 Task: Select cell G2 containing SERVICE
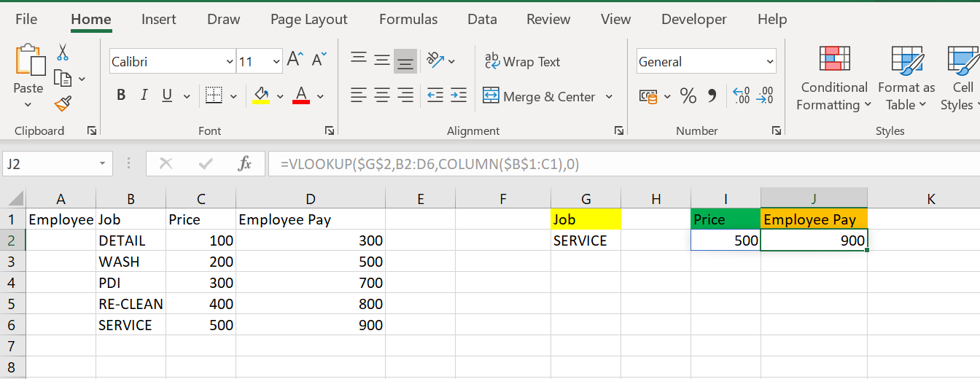tap(586, 241)
